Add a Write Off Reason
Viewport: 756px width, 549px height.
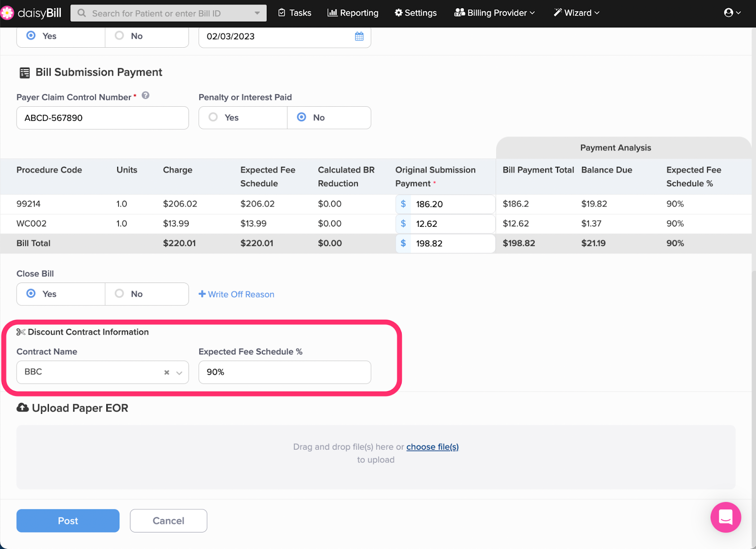pos(236,294)
